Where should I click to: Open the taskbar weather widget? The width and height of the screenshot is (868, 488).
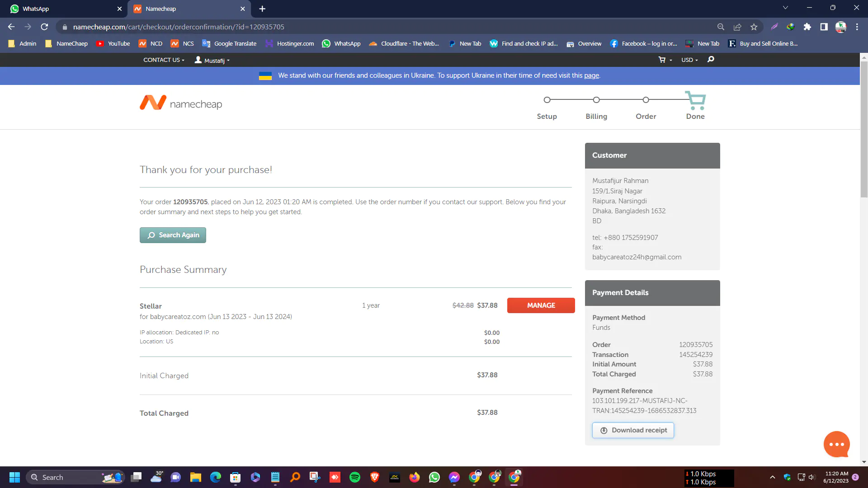(x=156, y=477)
